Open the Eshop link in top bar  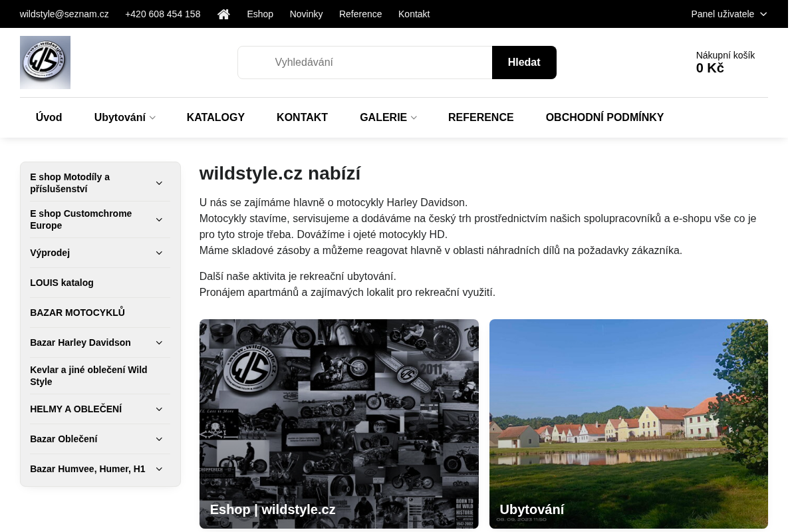(260, 14)
